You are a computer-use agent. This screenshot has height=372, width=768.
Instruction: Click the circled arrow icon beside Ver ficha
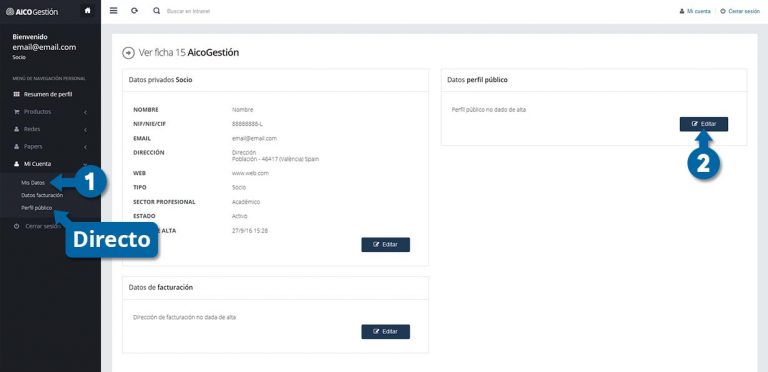coord(128,53)
